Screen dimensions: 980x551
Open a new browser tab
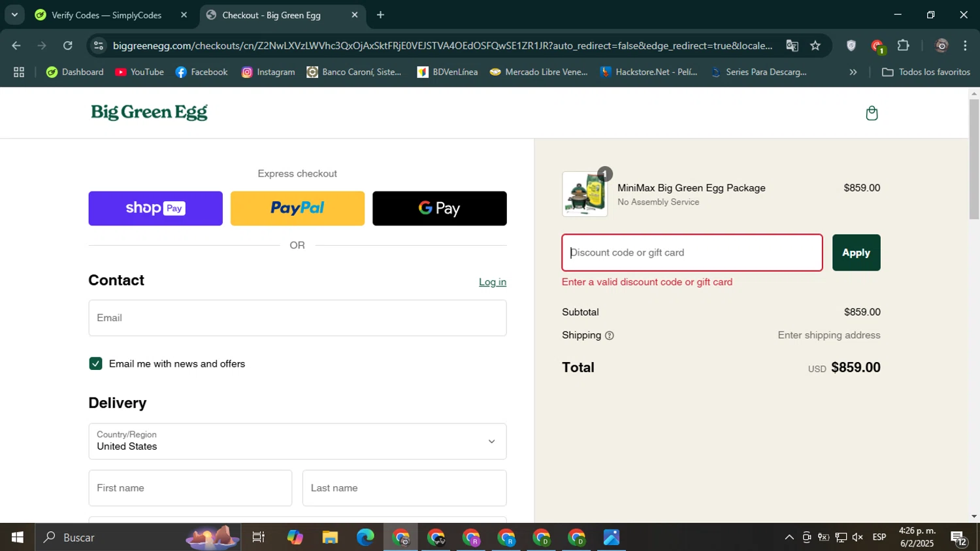(x=380, y=15)
